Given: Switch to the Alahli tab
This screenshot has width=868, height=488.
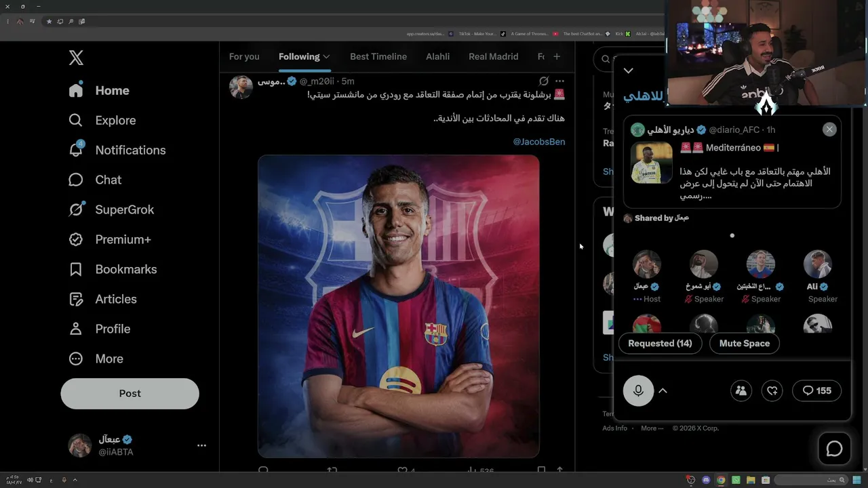Looking at the screenshot, I should pos(437,56).
